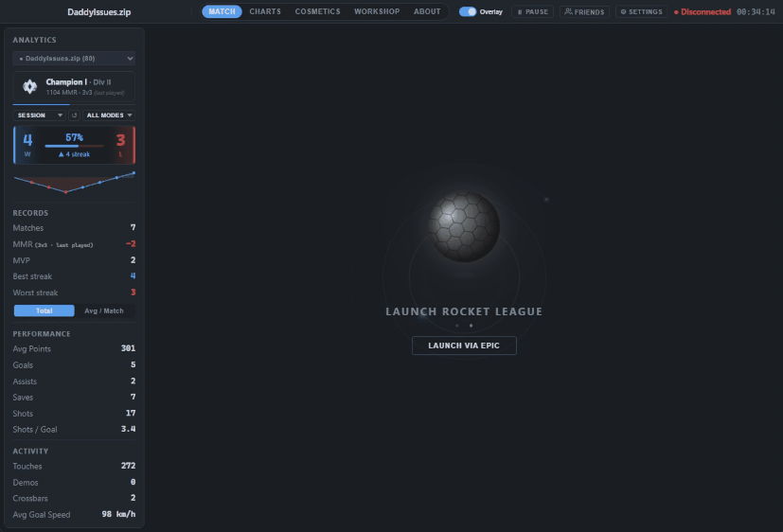This screenshot has height=532, width=783.
Task: Click the Shots / Goal stat row
Action: click(74, 429)
